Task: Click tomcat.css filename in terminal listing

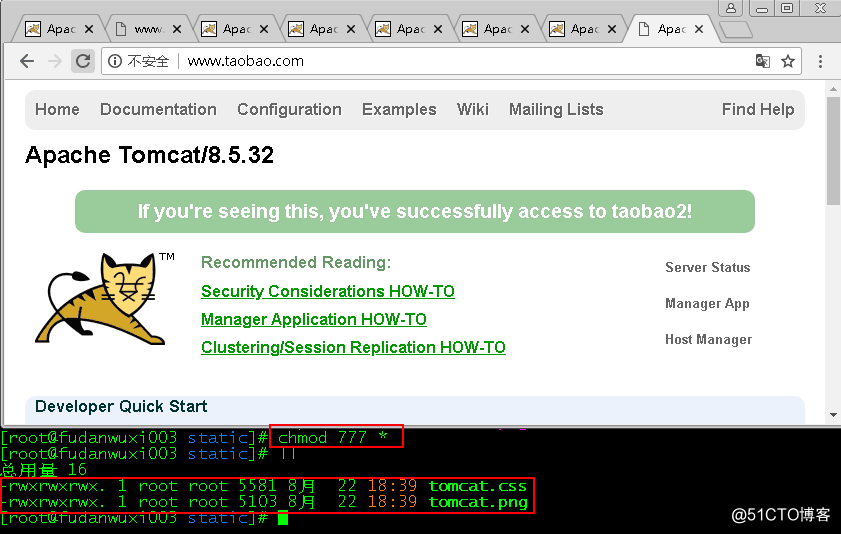Action: pos(477,486)
